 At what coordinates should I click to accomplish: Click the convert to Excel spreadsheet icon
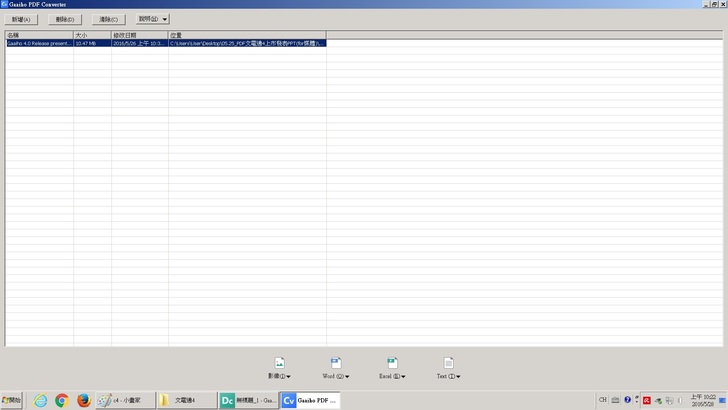(x=392, y=363)
